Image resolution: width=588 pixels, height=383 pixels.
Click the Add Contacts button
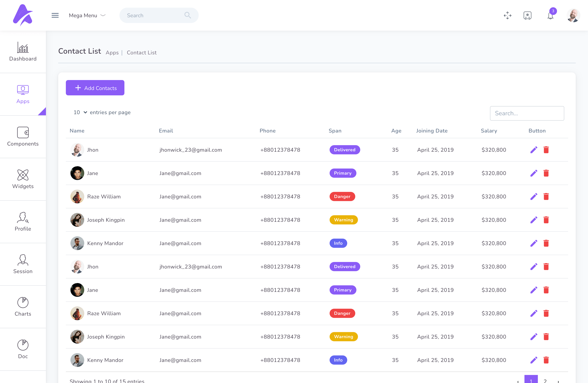tap(95, 88)
